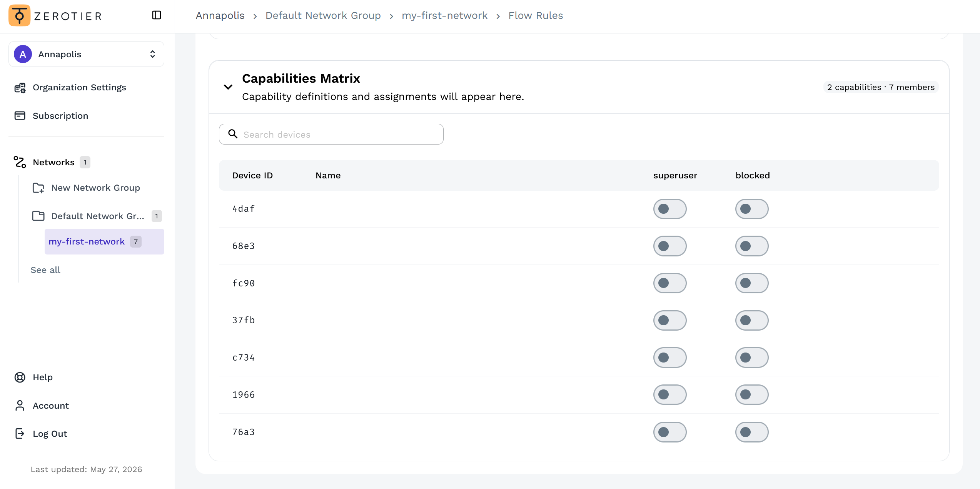980x489 pixels.
Task: Collapse the Capabilities Matrix section
Action: 228,87
